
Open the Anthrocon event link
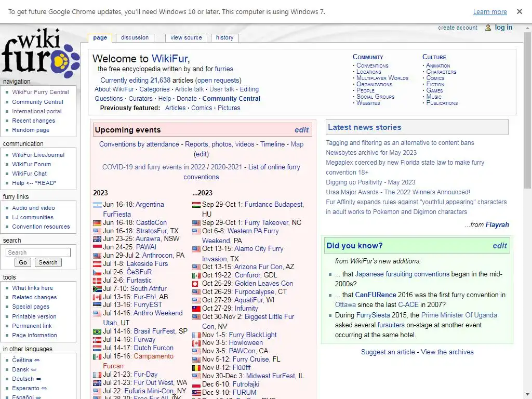[157, 255]
